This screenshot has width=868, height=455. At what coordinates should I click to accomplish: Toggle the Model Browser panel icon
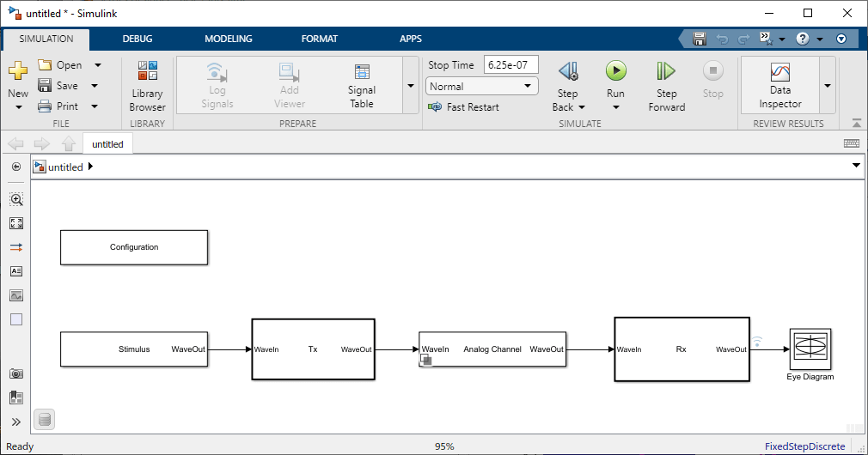coord(16,397)
